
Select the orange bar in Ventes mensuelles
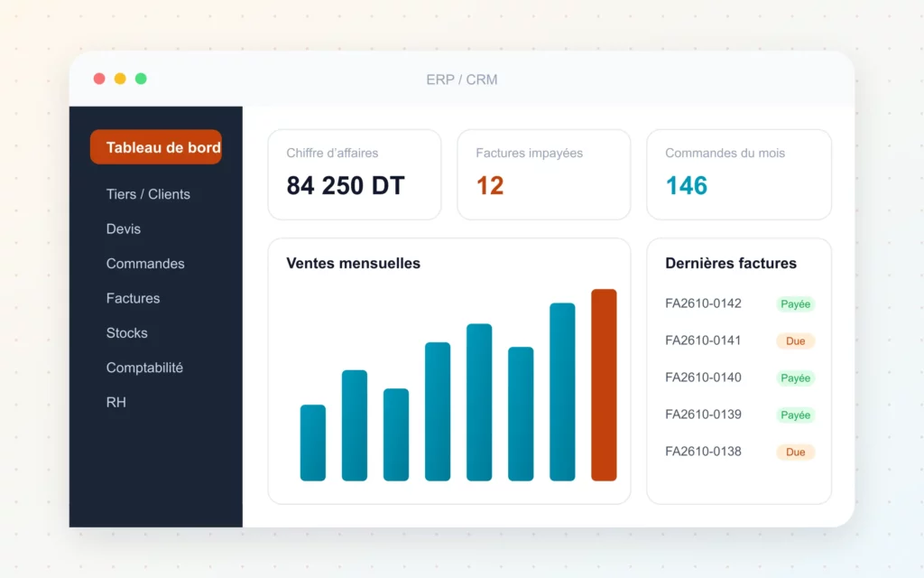pos(604,385)
